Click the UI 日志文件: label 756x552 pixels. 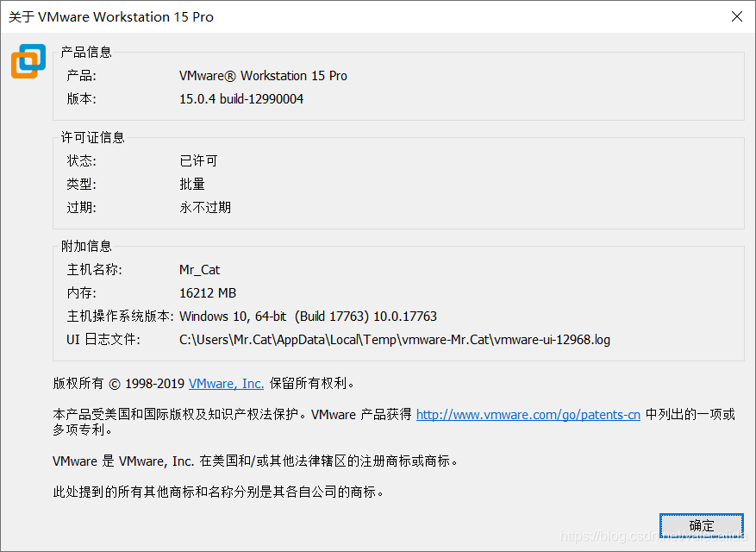point(103,340)
